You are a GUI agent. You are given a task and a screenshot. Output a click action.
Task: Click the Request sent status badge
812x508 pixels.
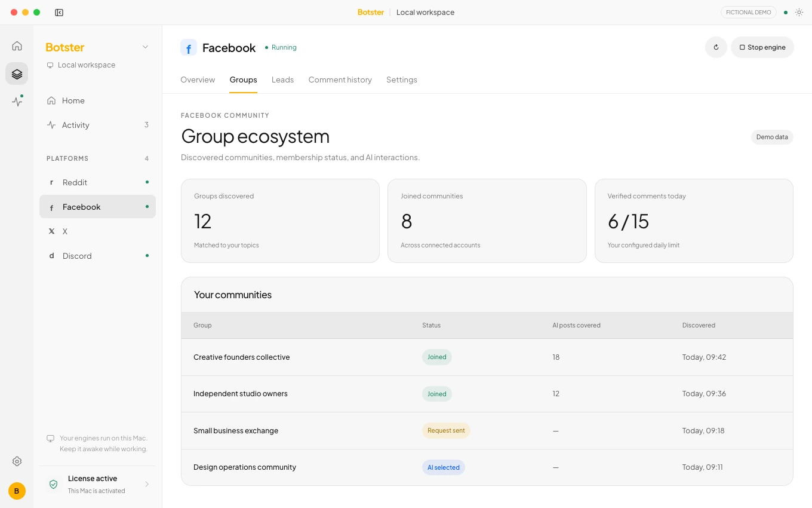coord(446,430)
